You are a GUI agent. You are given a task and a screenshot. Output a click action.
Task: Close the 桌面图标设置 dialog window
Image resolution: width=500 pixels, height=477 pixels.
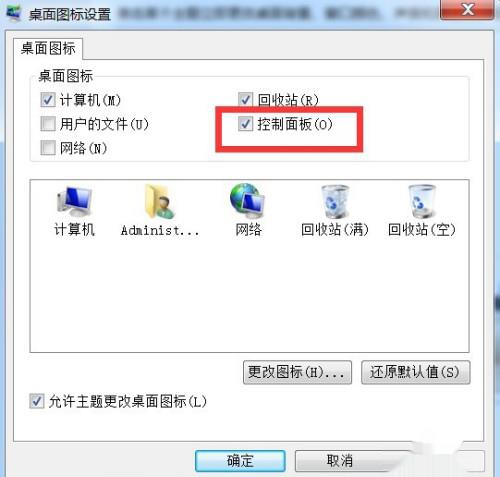click(467, 9)
